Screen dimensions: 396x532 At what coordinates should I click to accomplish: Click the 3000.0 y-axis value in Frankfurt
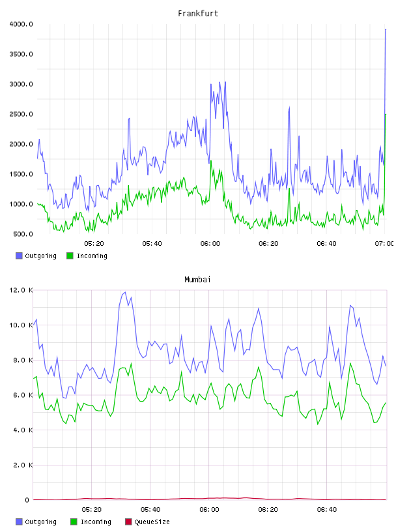(x=21, y=84)
